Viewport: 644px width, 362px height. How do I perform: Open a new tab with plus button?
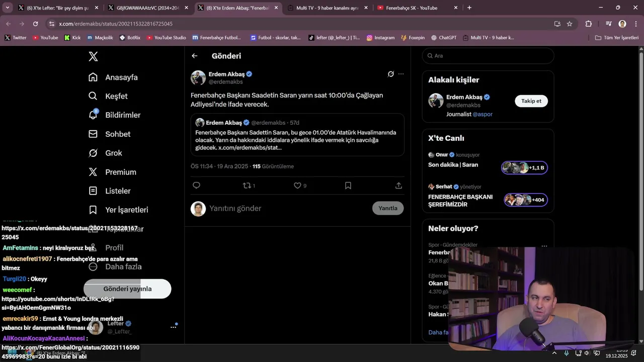469,8
